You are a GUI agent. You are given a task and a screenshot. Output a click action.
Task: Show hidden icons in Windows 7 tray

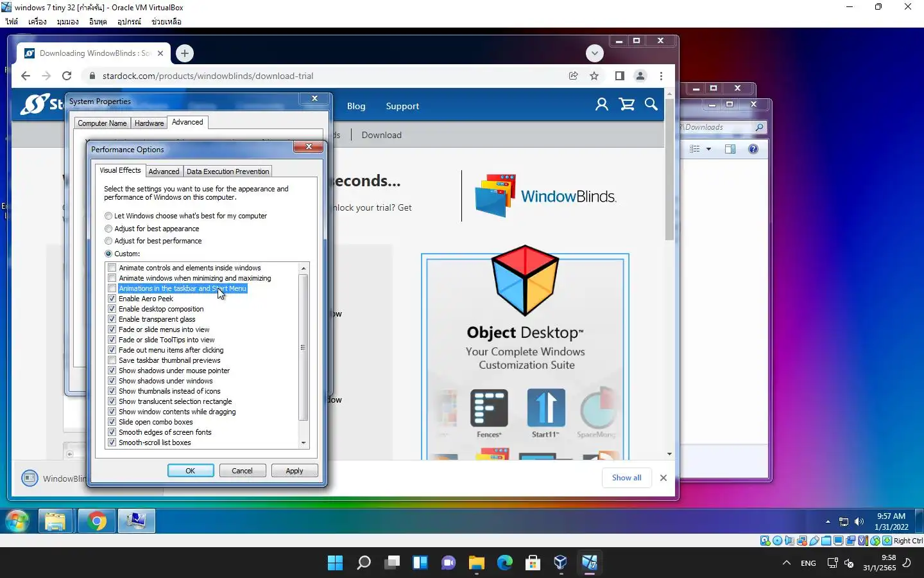828,521
